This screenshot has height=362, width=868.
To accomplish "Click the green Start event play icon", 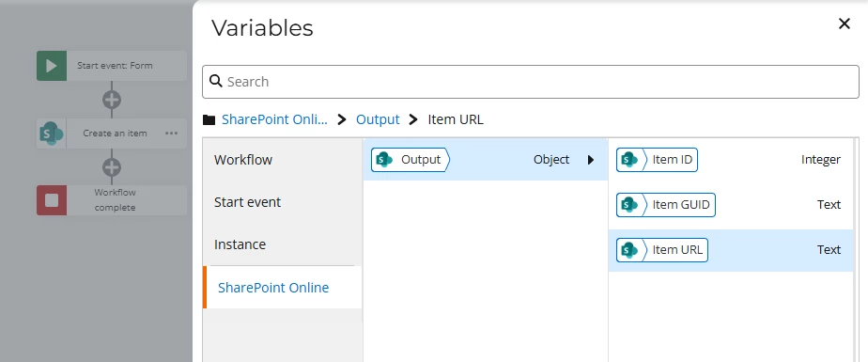I will tap(52, 66).
